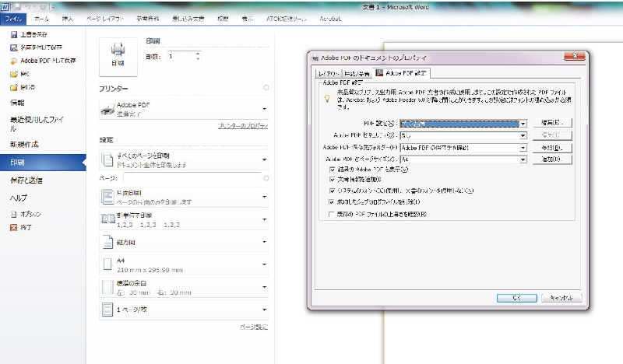The height and width of the screenshot is (364, 623).
Task: Open the Adobe PDF page size A4 dropdown
Action: click(x=523, y=159)
